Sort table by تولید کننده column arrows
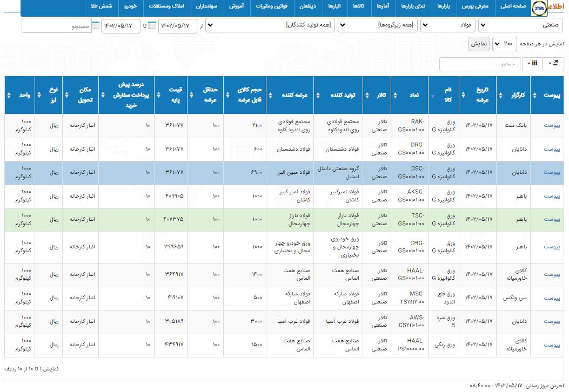The width and height of the screenshot is (569, 392). (318, 96)
